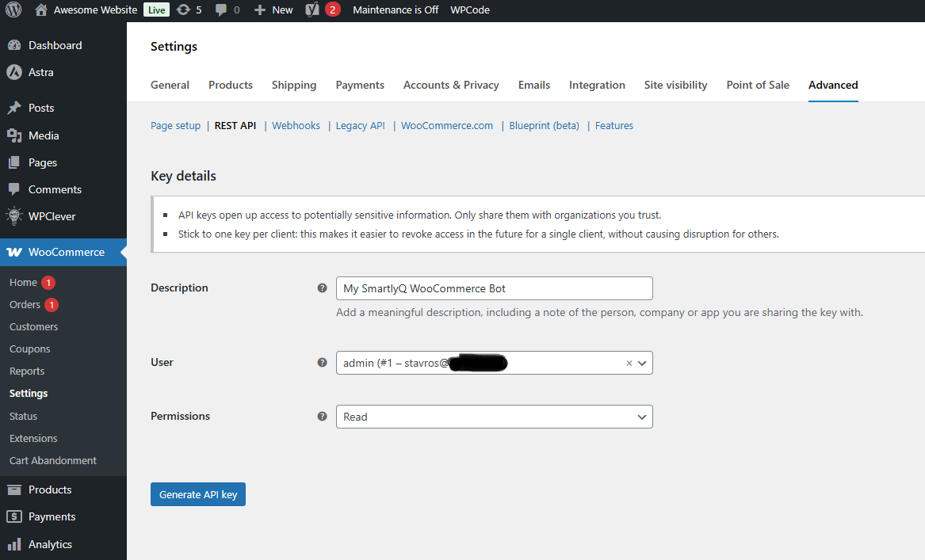Open the comments bubble icon in admin bar
The height and width of the screenshot is (560, 925).
(x=220, y=10)
